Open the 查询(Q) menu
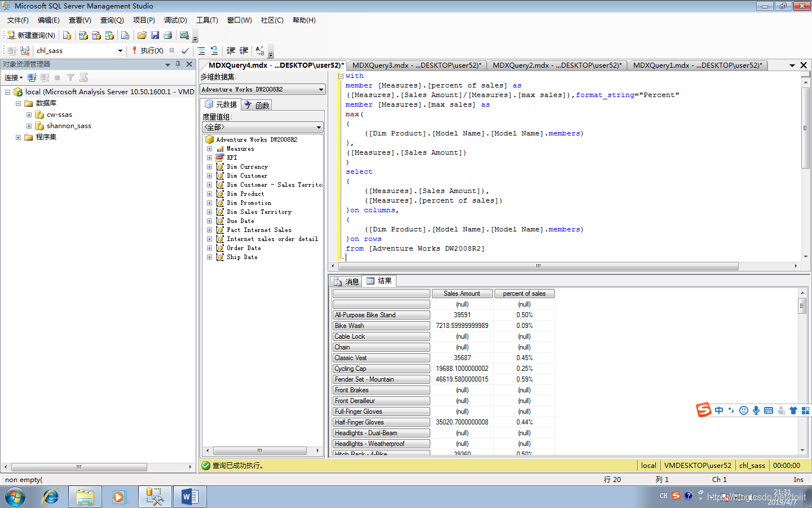The image size is (812, 508). point(112,20)
